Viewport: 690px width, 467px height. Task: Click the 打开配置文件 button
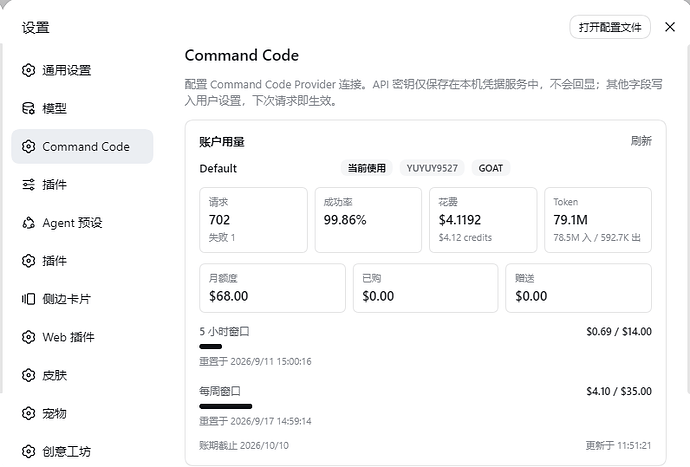click(610, 27)
